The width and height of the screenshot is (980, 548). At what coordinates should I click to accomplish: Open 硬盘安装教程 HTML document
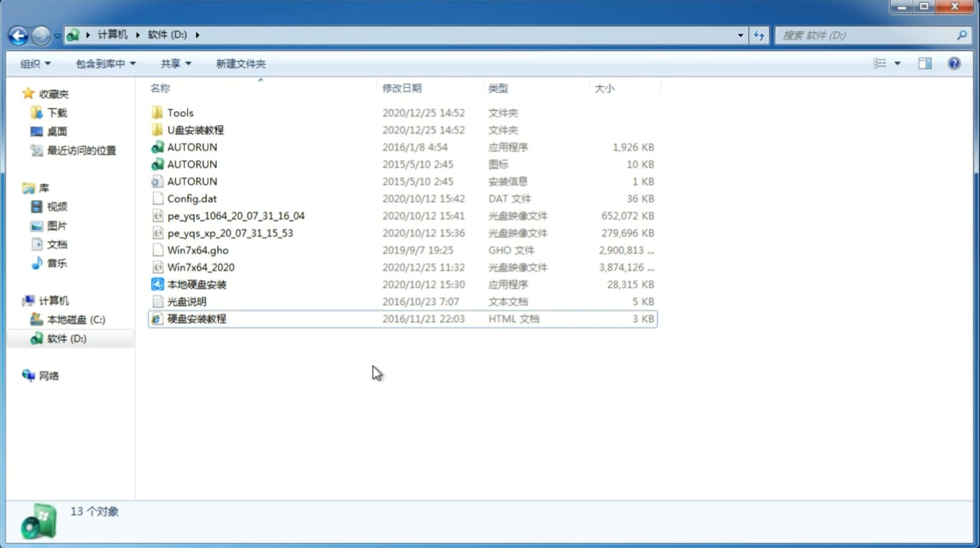[196, 318]
